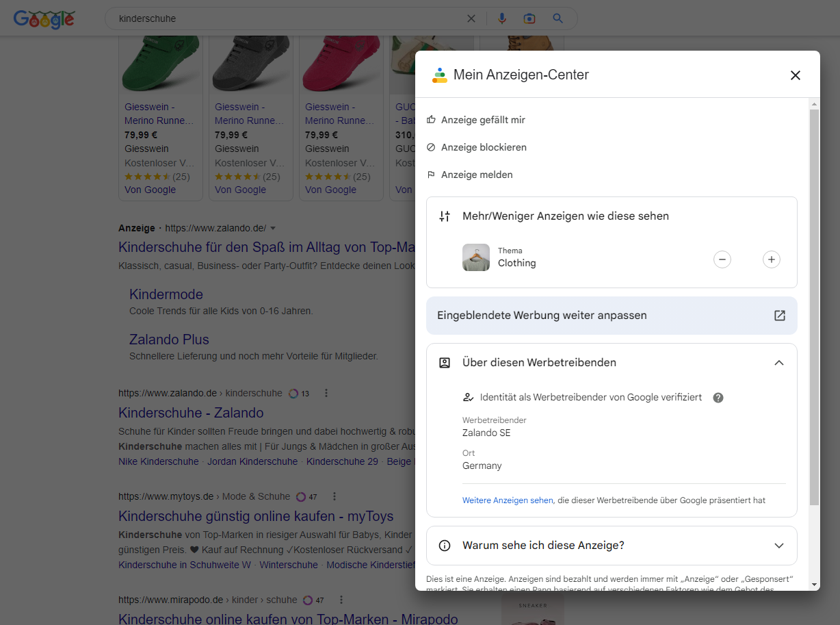Open the zalando.de ad dropdown arrow
840x625 pixels.
(273, 228)
